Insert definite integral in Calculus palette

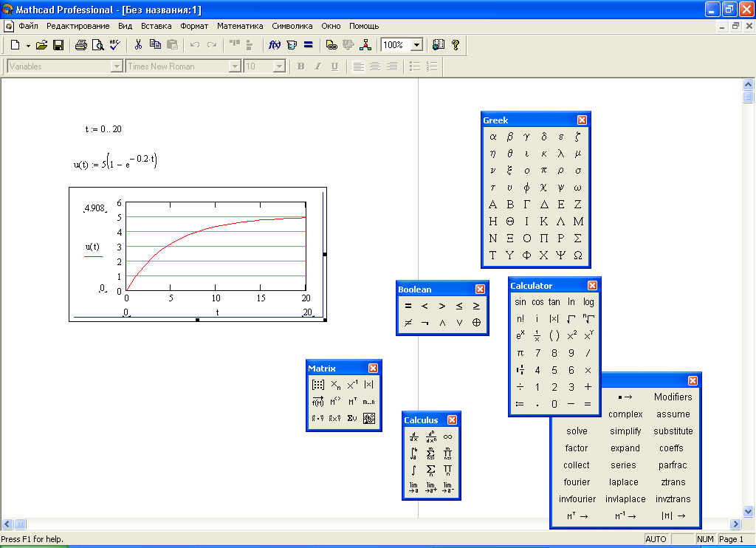(x=413, y=454)
